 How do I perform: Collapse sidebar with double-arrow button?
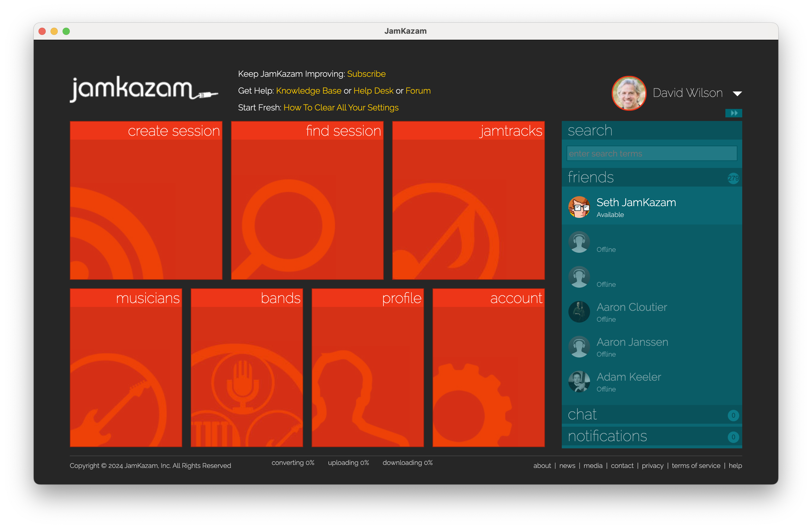(x=734, y=113)
